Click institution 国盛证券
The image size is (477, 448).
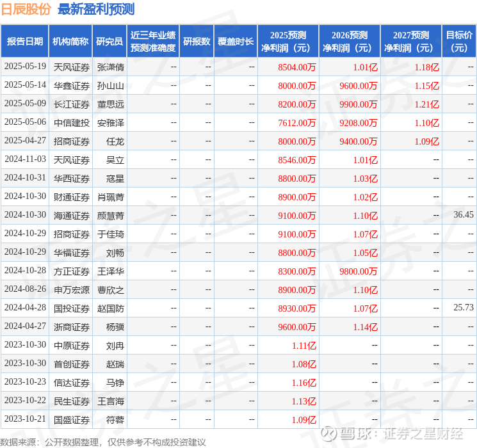[x=72, y=420]
